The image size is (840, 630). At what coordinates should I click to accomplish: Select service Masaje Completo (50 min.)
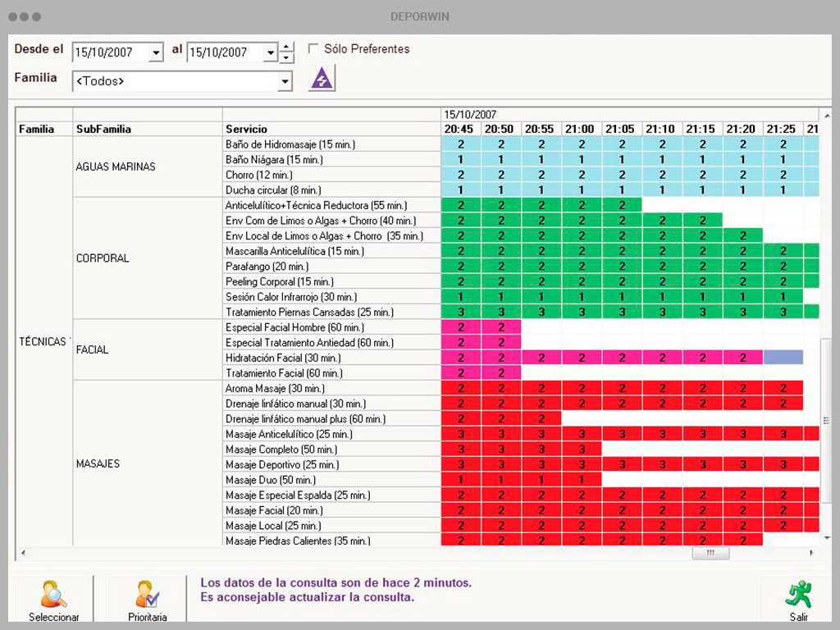point(331,450)
